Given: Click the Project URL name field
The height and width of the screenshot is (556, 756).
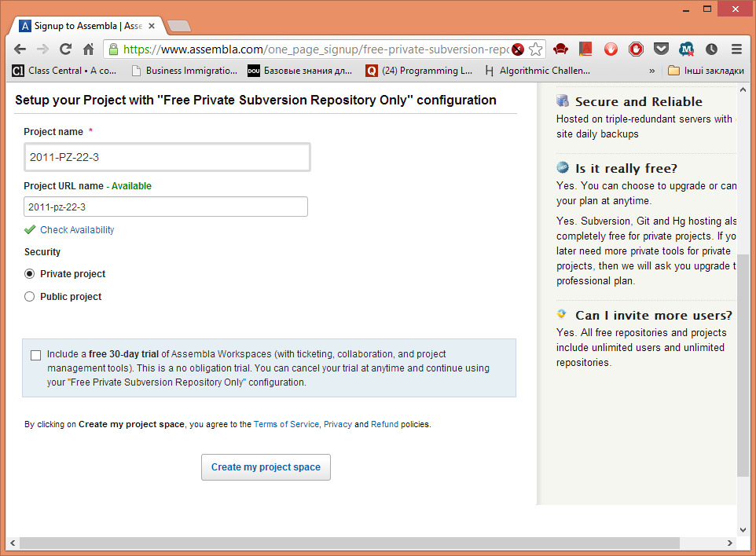Looking at the screenshot, I should click(x=165, y=207).
